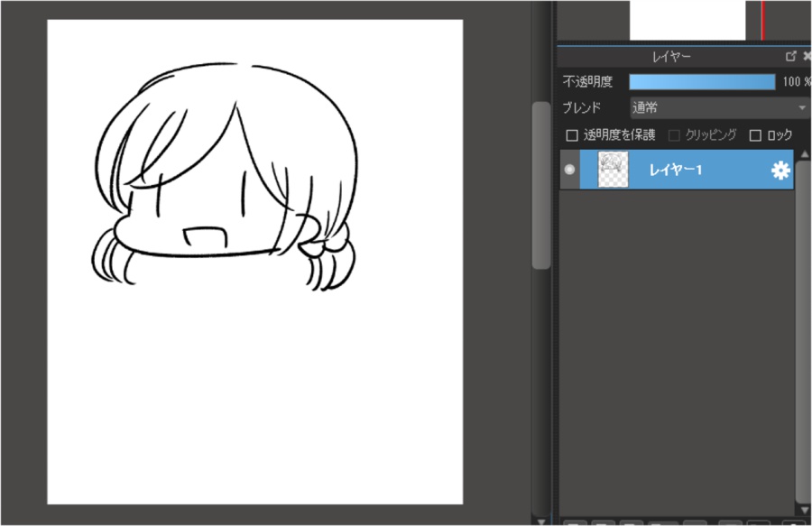Click the navigator preview thumbnail
The width and height of the screenshot is (812, 526).
[687, 20]
